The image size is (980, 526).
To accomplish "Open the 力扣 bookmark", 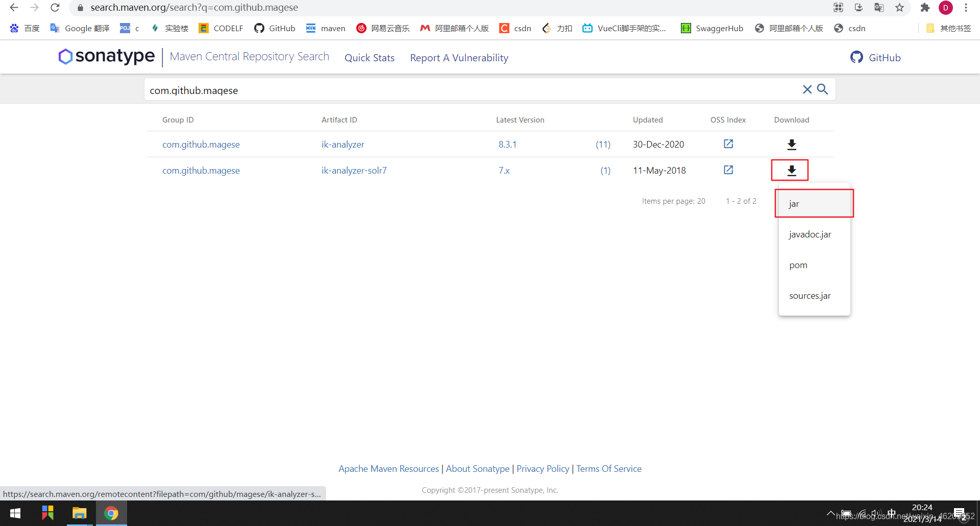I will (x=557, y=28).
